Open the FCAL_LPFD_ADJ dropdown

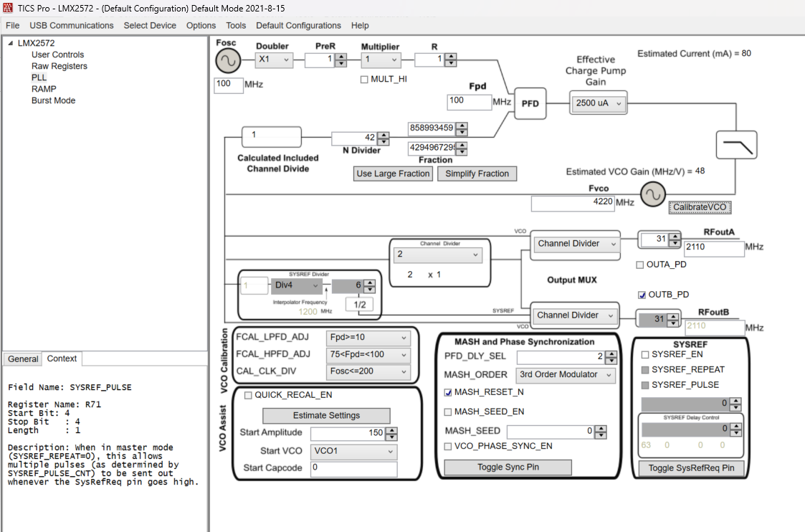click(x=368, y=338)
